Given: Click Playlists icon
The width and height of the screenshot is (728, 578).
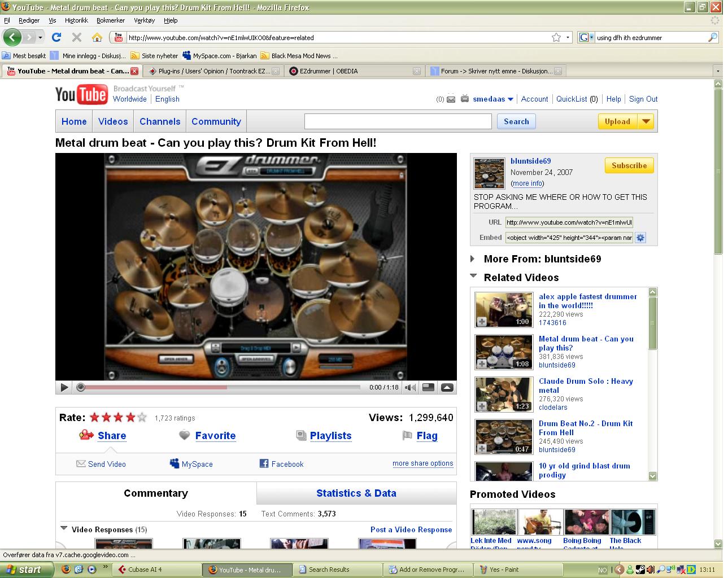Looking at the screenshot, I should (301, 435).
